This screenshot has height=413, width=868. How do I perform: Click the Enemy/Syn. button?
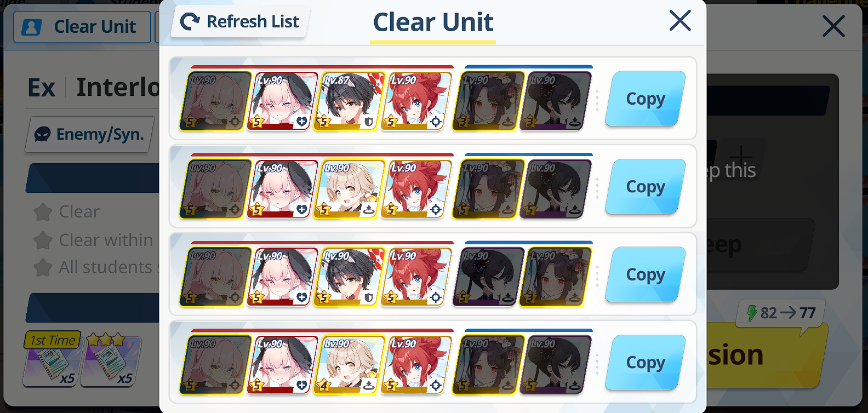[x=90, y=134]
